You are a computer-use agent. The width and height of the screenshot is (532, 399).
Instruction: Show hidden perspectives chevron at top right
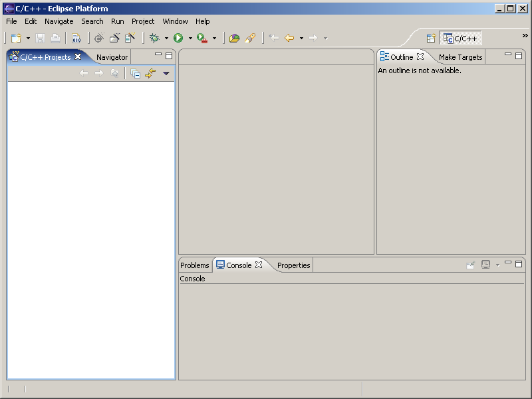click(x=525, y=36)
